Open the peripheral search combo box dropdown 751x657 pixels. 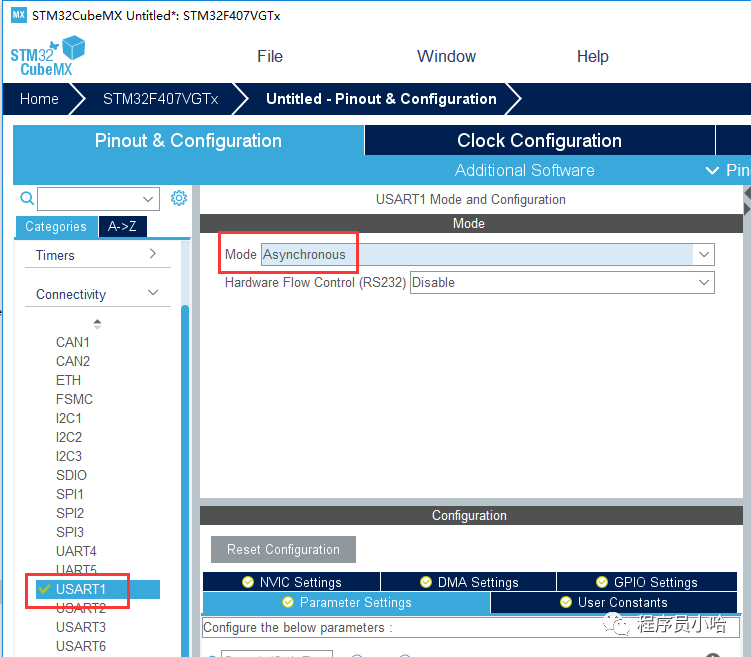[x=149, y=199]
